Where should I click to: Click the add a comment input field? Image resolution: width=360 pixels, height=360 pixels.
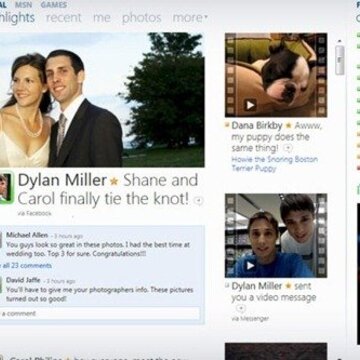[x=100, y=314]
